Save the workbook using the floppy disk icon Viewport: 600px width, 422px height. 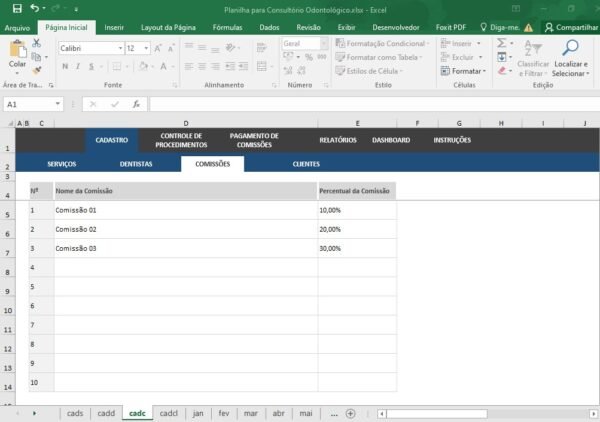17,8
